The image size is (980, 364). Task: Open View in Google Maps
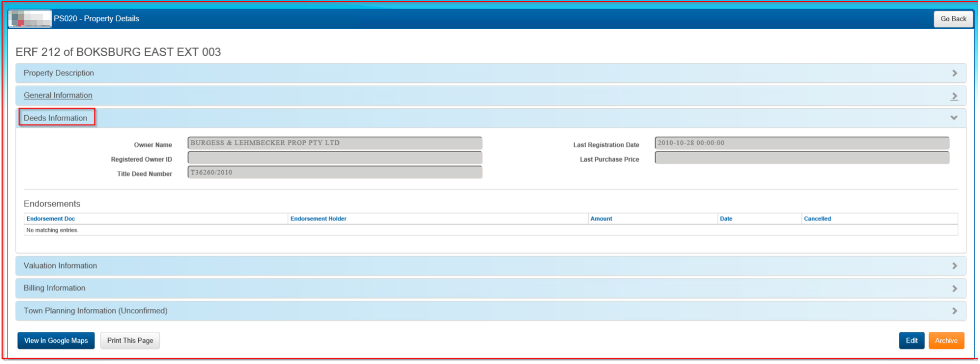click(x=56, y=341)
